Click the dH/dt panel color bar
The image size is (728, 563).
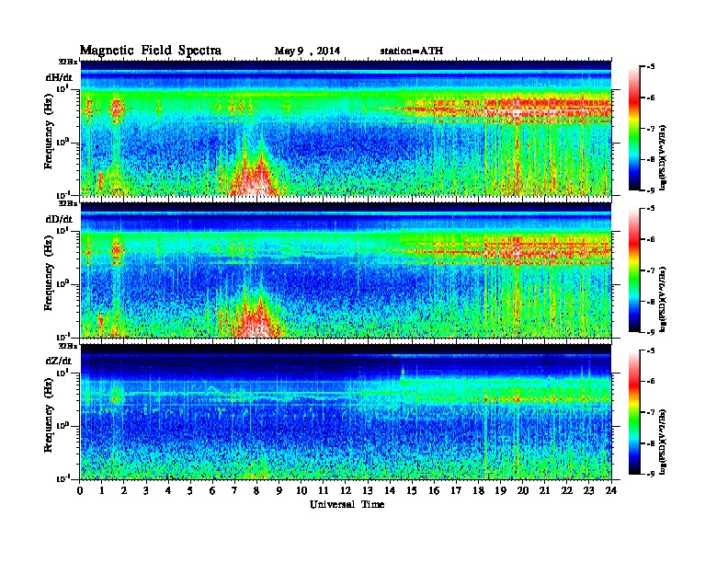634,129
